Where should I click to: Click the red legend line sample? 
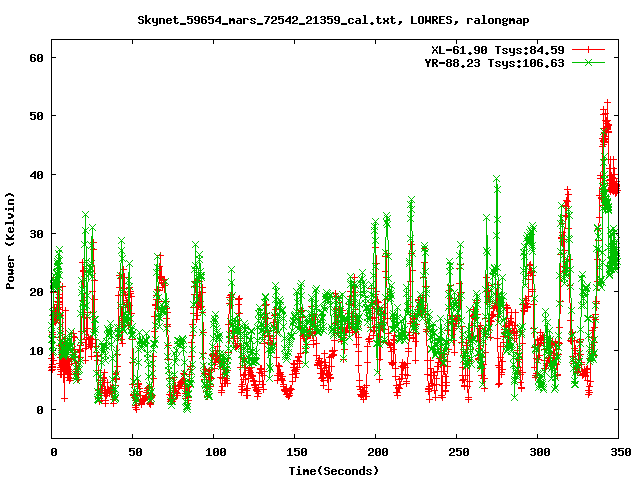coord(588,50)
